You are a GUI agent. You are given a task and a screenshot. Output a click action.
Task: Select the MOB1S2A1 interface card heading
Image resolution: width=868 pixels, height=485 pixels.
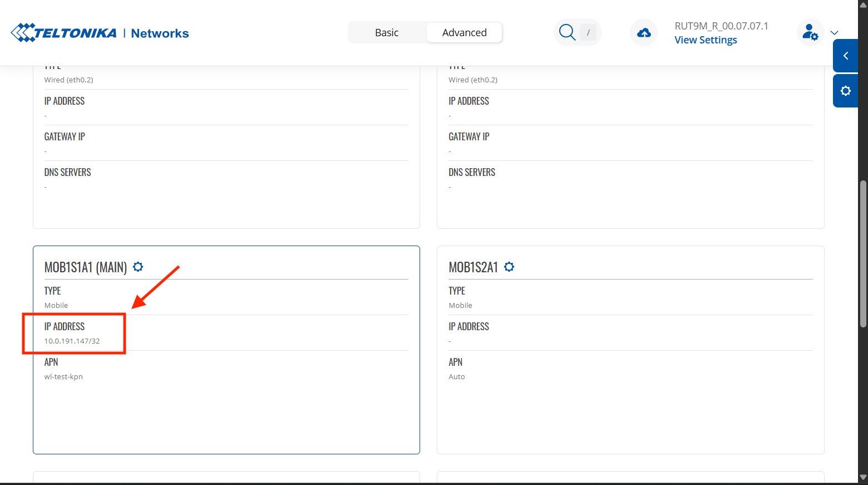tap(473, 267)
